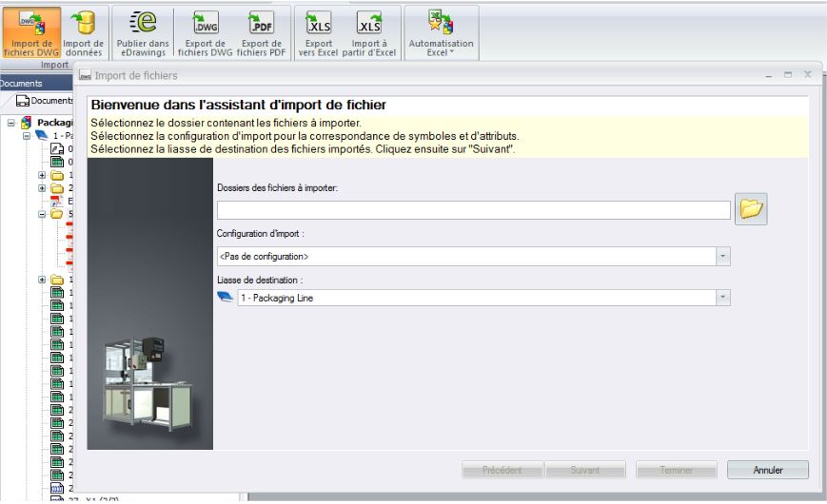The image size is (827, 504).
Task: Start Import à partir d'Excel
Action: (x=368, y=32)
